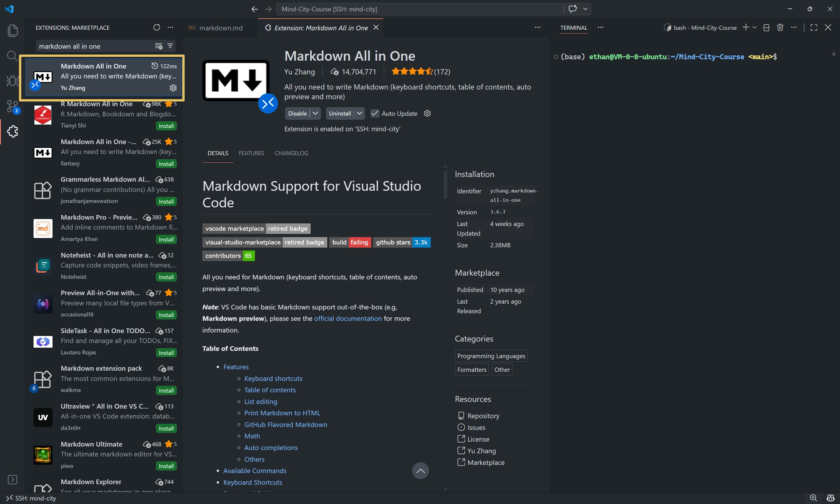
Task: Clear extensions search results
Action: pos(159,46)
